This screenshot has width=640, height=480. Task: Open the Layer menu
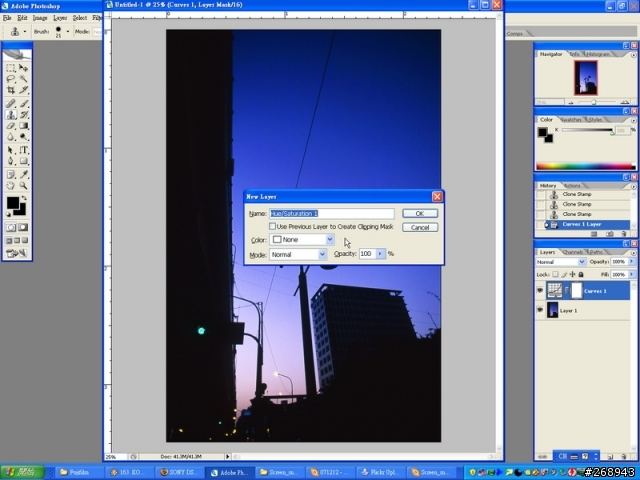(60, 18)
